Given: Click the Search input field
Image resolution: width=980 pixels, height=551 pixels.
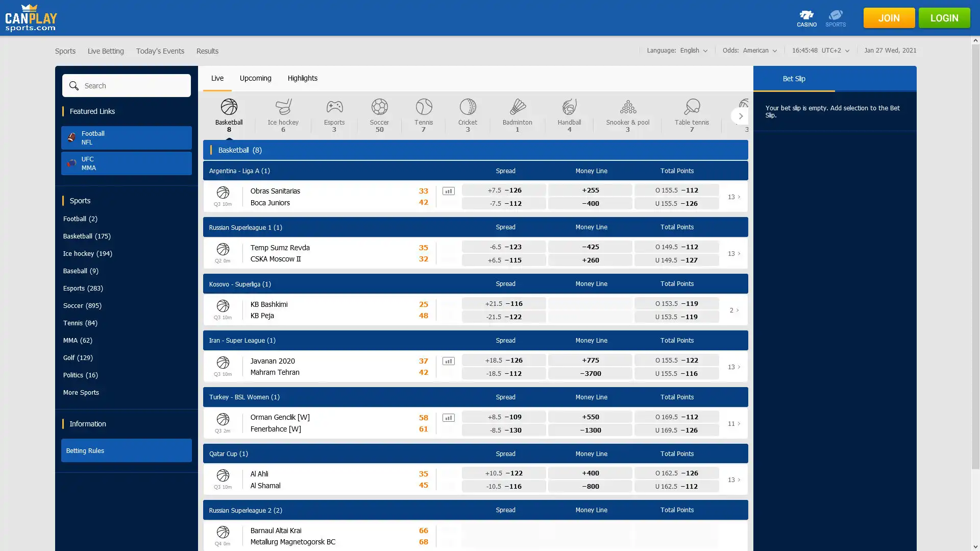Looking at the screenshot, I should point(127,85).
